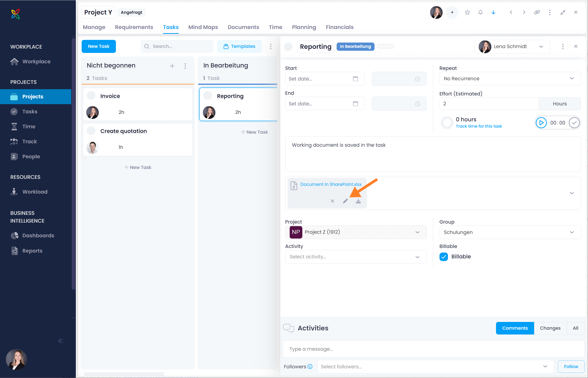The width and height of the screenshot is (588, 378).
Task: Go to previous project with left chevron
Action: [x=511, y=12]
